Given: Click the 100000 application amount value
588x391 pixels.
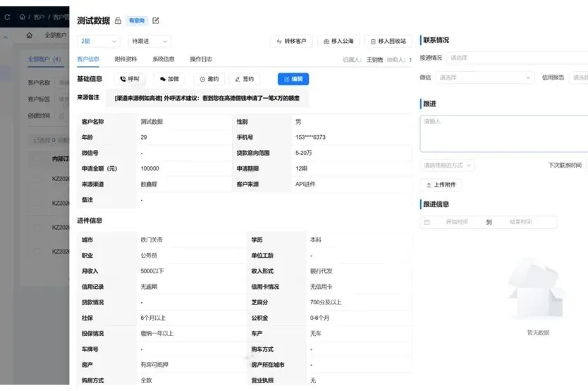Looking at the screenshot, I should coord(149,168).
